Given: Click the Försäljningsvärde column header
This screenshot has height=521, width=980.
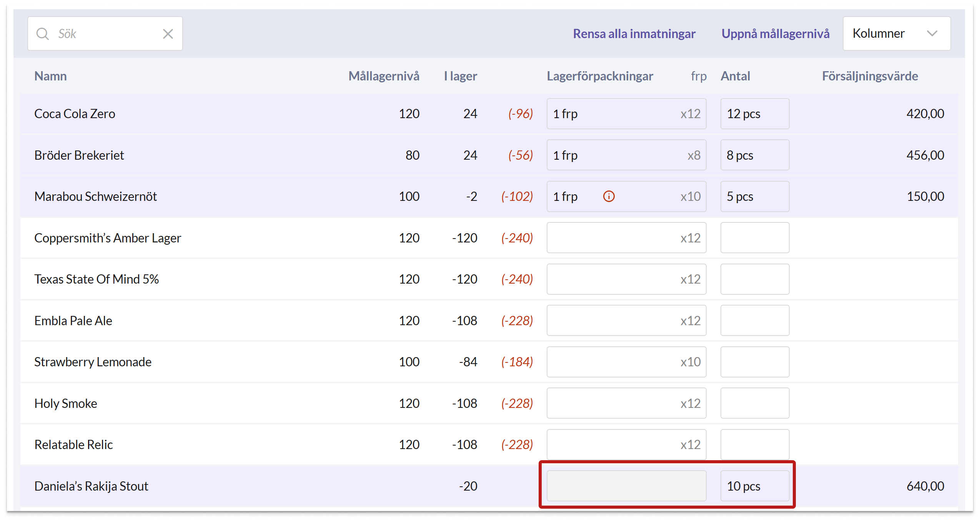Looking at the screenshot, I should pyautogui.click(x=870, y=76).
